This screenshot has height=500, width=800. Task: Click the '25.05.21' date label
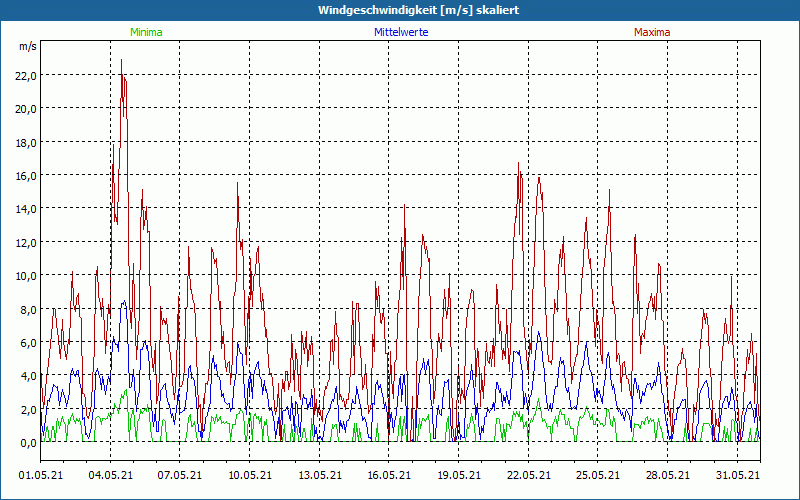pyautogui.click(x=598, y=475)
